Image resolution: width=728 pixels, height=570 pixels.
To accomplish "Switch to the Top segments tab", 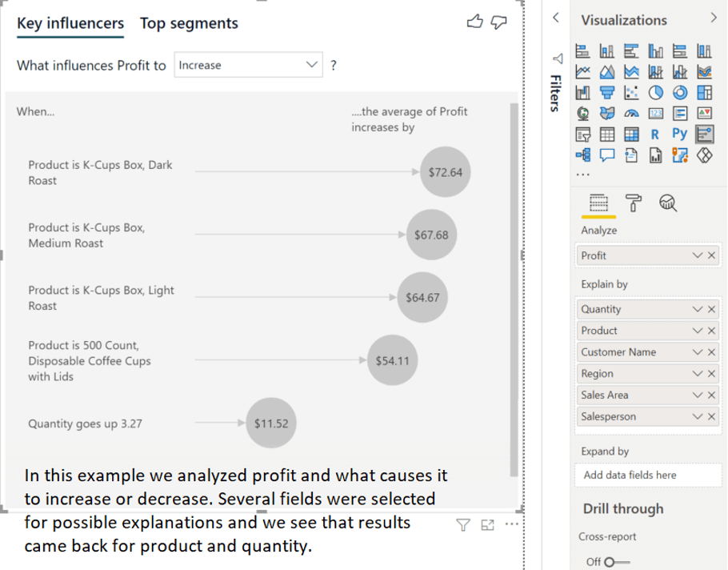I will coord(189,22).
